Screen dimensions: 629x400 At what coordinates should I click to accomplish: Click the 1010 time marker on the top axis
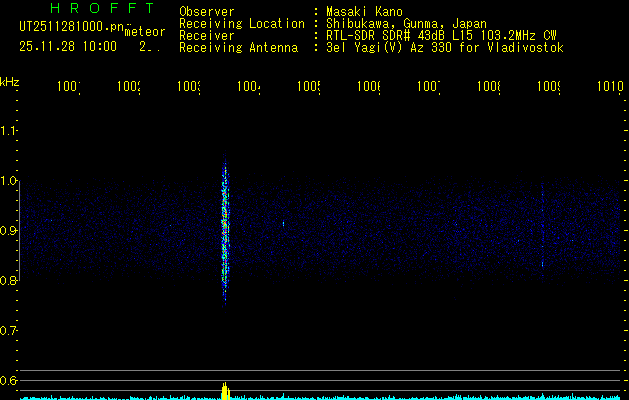click(610, 87)
